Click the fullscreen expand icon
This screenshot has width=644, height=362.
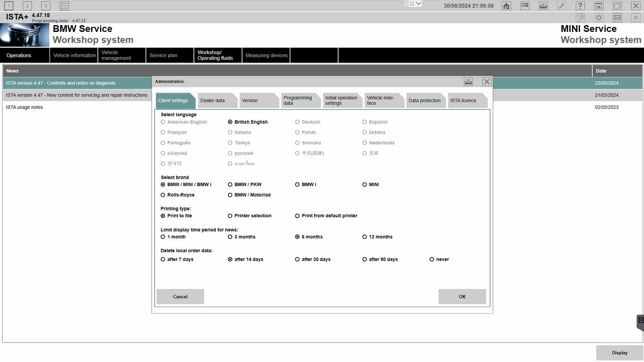[412, 4]
